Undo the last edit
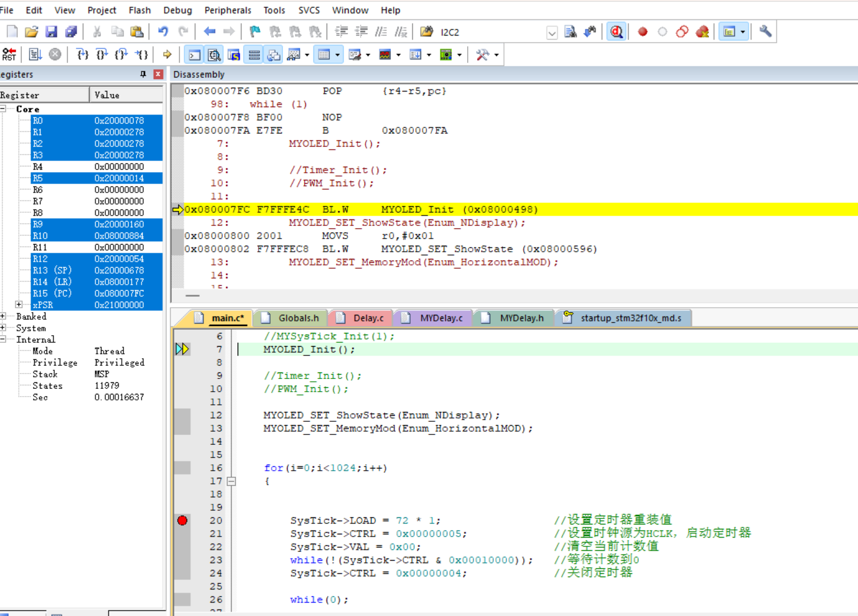 [x=163, y=32]
